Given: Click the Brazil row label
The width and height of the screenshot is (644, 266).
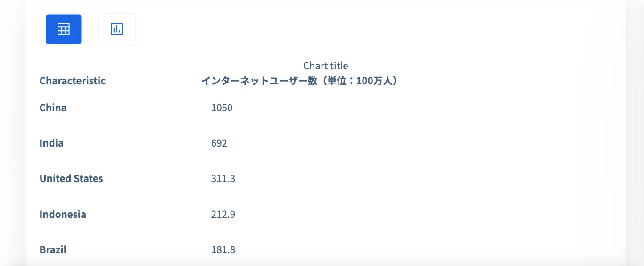Looking at the screenshot, I should tap(53, 249).
